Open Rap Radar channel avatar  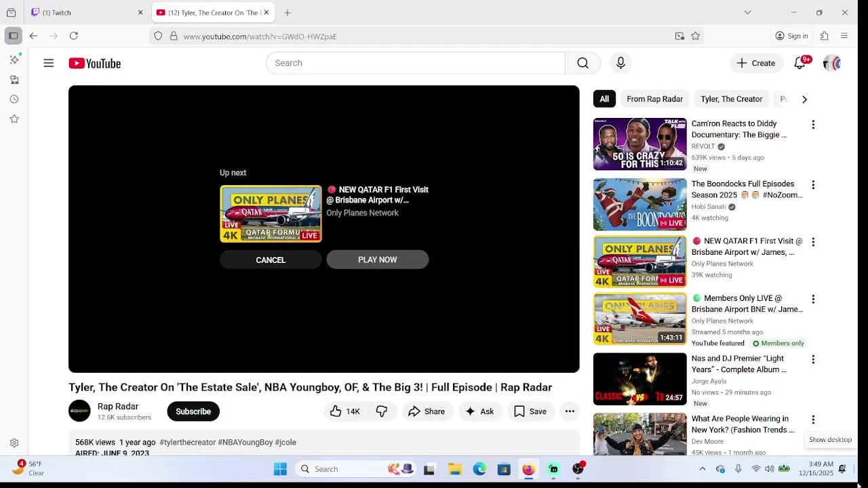tap(79, 411)
